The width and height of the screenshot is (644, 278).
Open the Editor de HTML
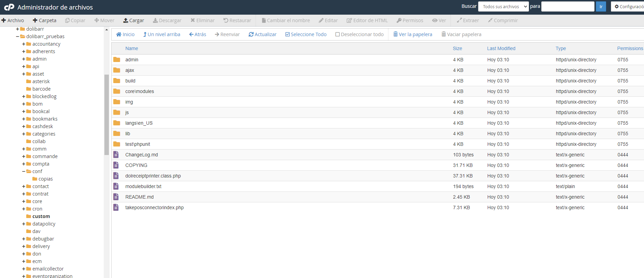click(x=367, y=20)
